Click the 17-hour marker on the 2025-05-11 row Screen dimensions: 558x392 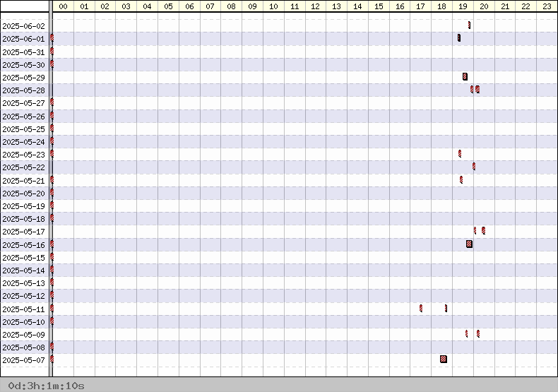point(421,308)
